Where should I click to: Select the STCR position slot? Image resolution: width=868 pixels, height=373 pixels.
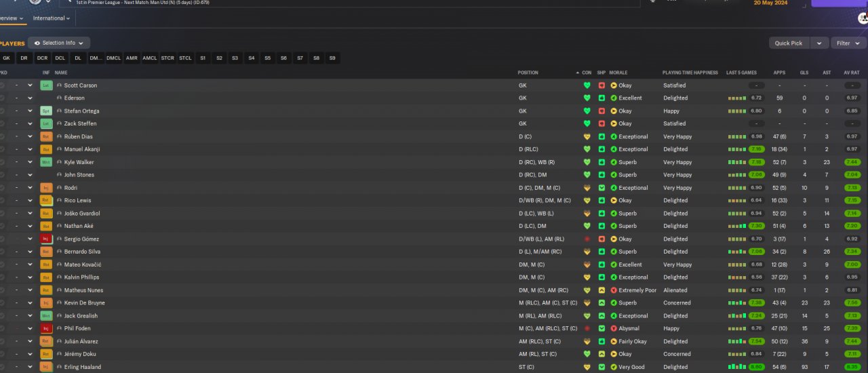tap(167, 58)
